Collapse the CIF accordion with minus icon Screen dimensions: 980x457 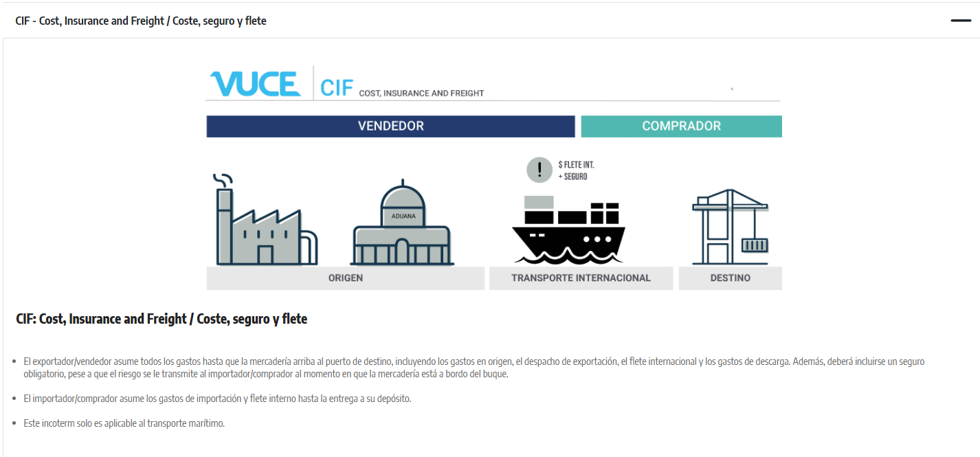(x=961, y=21)
